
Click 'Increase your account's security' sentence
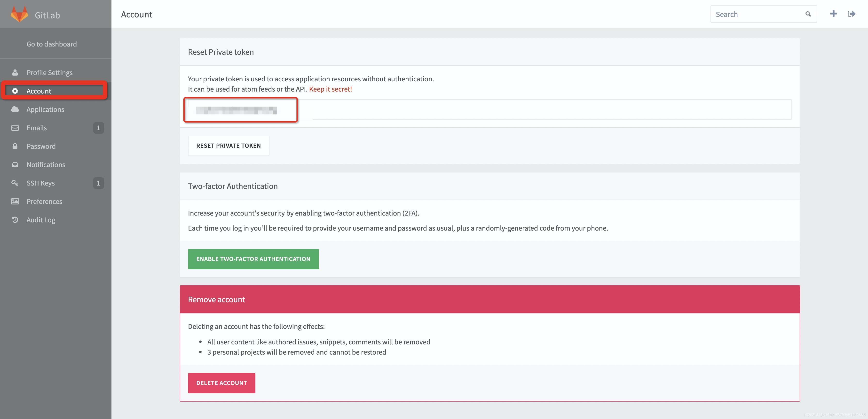pyautogui.click(x=303, y=213)
